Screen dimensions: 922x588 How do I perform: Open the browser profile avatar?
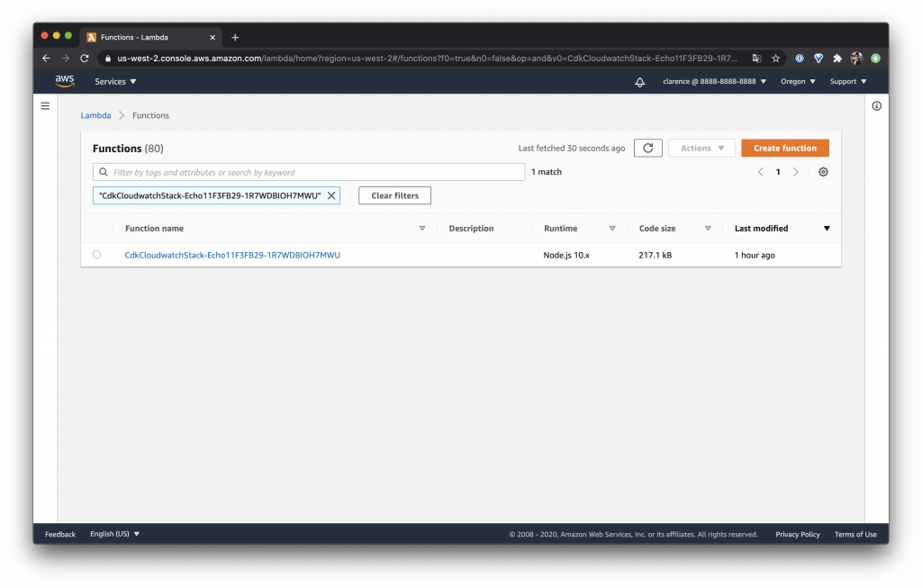click(x=857, y=59)
